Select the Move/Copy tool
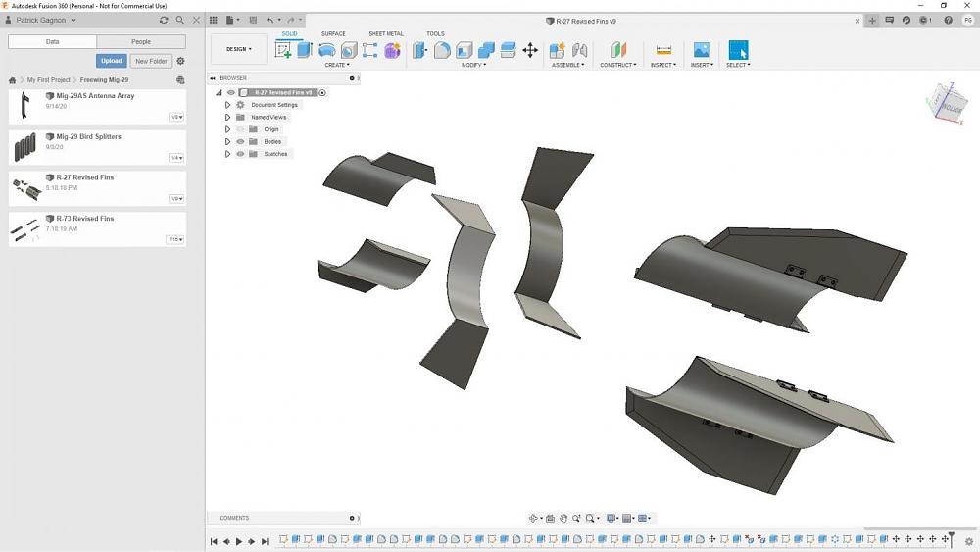Viewport: 980px width, 552px height. point(530,50)
